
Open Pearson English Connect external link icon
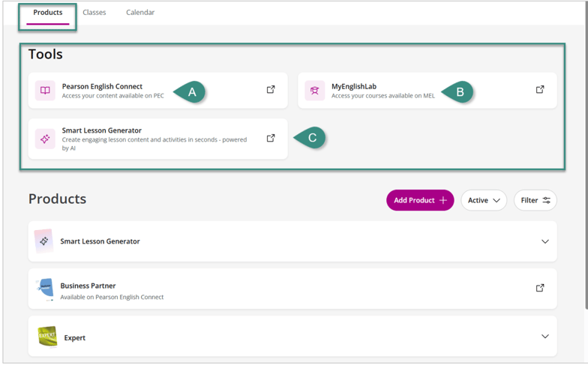pyautogui.click(x=271, y=90)
